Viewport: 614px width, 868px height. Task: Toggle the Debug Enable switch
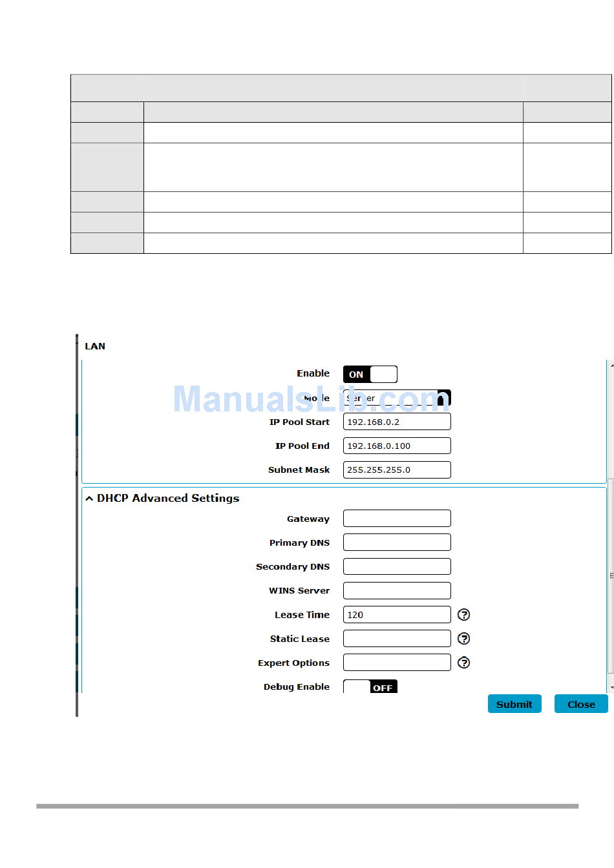point(370,687)
